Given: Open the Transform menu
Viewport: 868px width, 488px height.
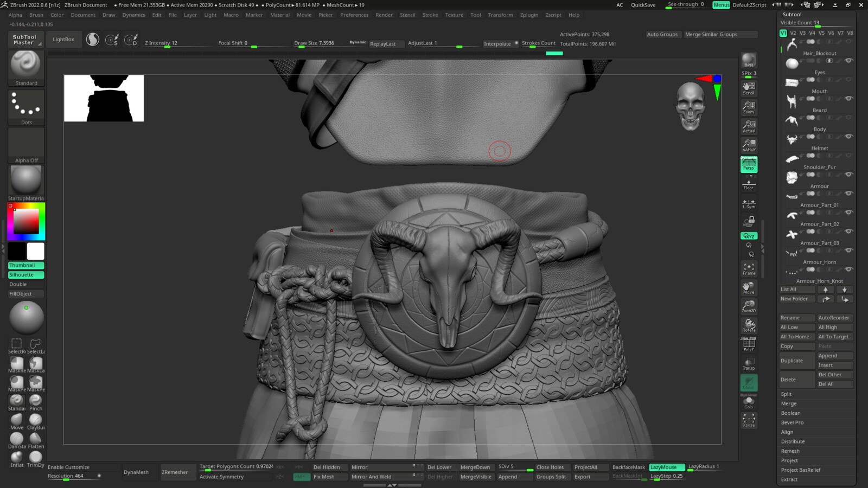Looking at the screenshot, I should click(500, 15).
